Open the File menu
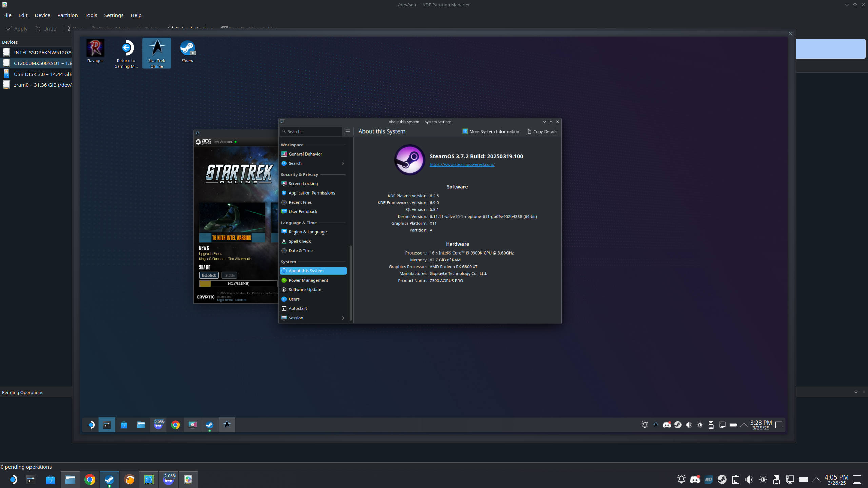Viewport: 868px width, 488px height. [7, 15]
